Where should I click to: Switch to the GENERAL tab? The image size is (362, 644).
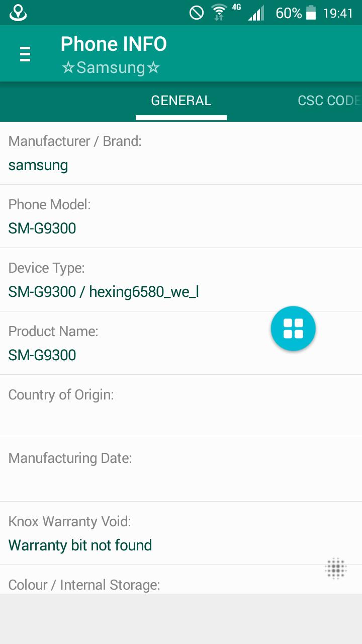pyautogui.click(x=181, y=101)
